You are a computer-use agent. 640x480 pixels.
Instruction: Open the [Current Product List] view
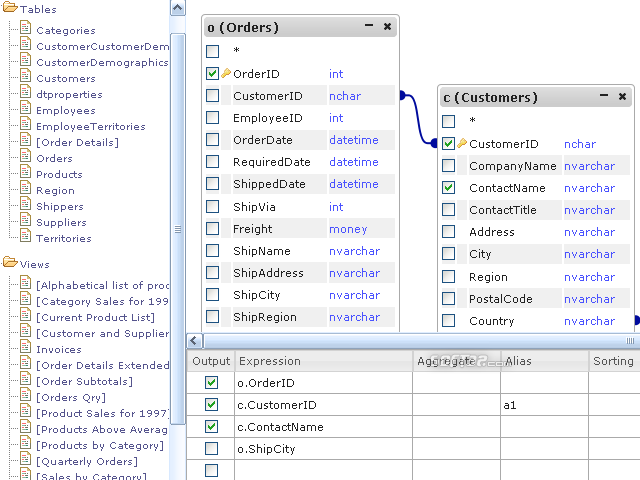(x=96, y=318)
